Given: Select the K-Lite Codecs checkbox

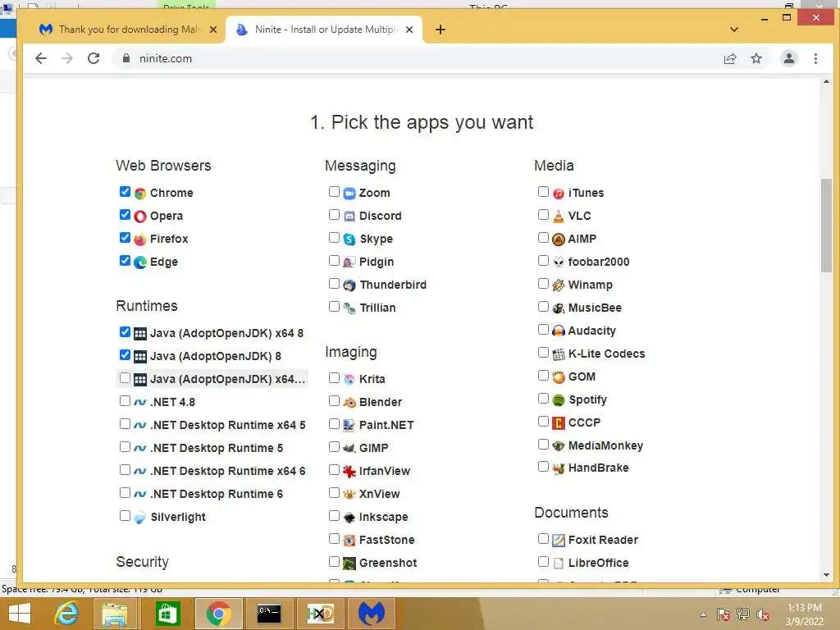Looking at the screenshot, I should [x=543, y=353].
